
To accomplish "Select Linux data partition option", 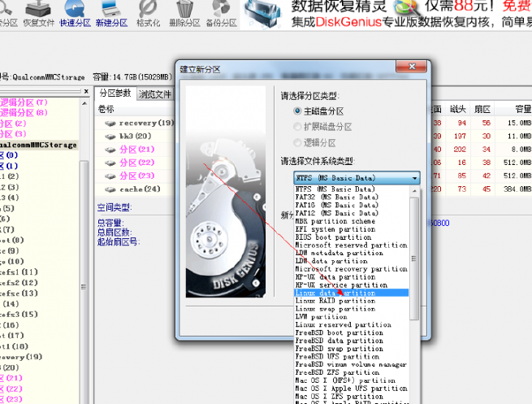I will point(351,293).
